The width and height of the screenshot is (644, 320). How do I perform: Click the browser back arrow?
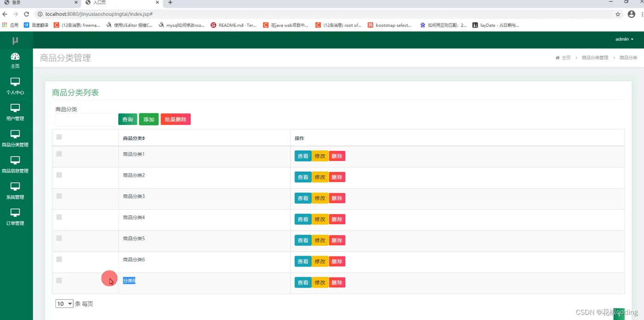tap(5, 14)
